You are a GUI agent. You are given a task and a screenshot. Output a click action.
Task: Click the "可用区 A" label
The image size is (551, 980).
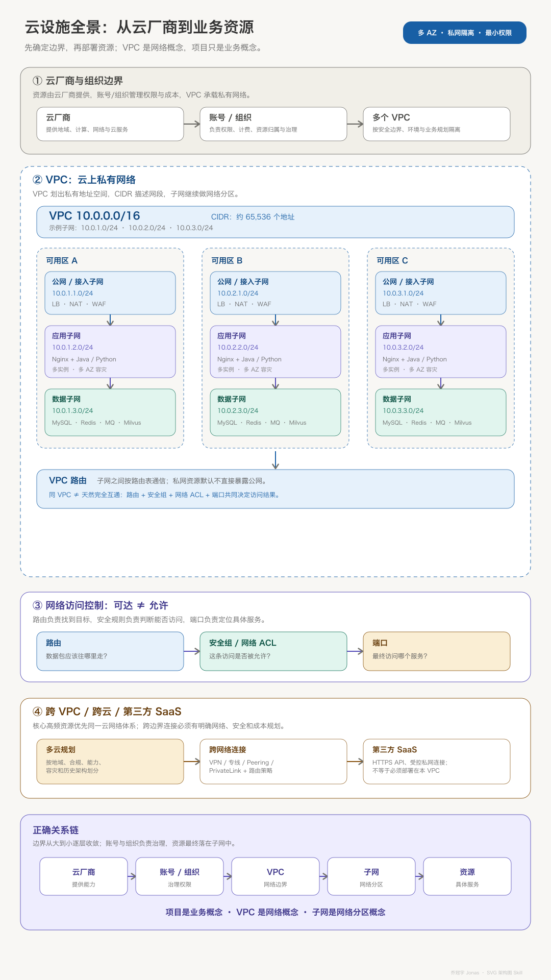[62, 260]
